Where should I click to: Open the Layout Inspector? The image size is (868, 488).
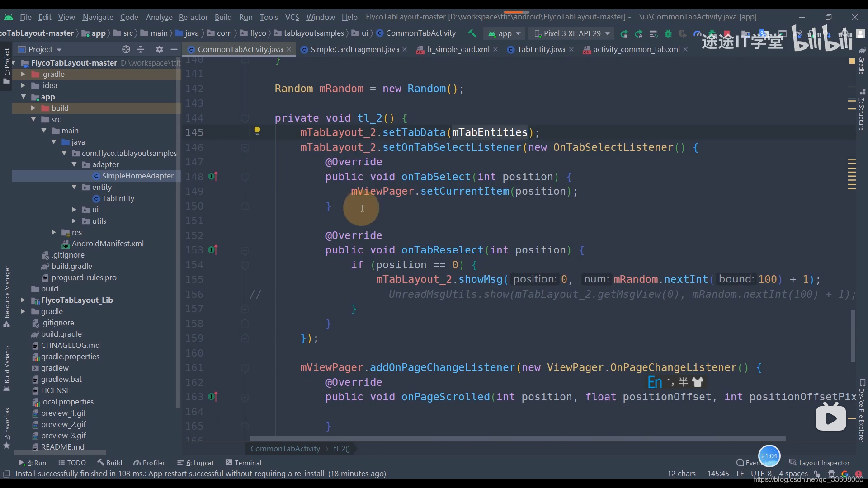(x=819, y=463)
